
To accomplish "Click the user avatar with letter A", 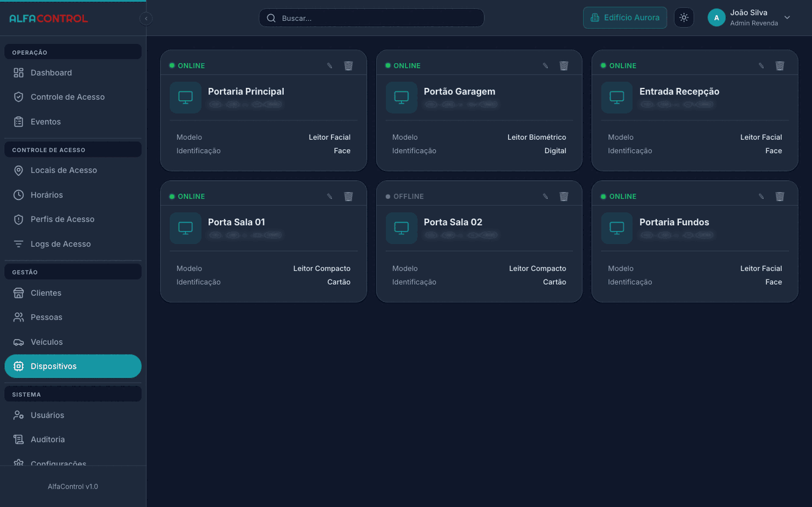I will tap(717, 18).
